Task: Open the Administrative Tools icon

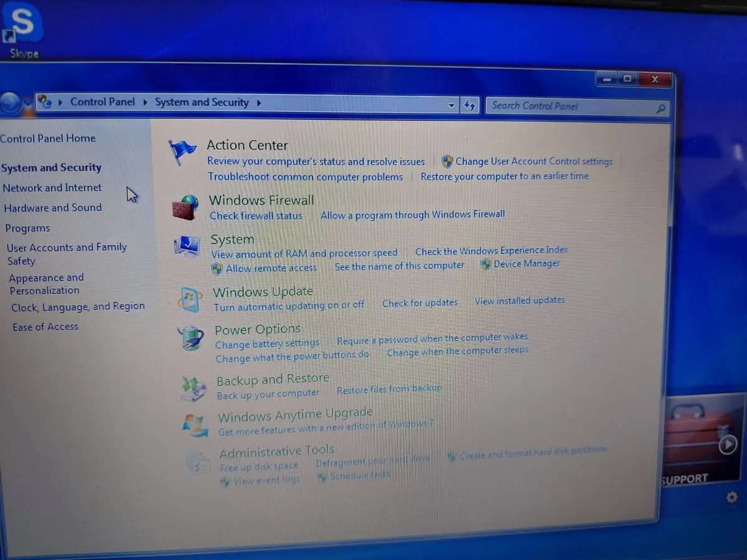Action: pos(199,463)
